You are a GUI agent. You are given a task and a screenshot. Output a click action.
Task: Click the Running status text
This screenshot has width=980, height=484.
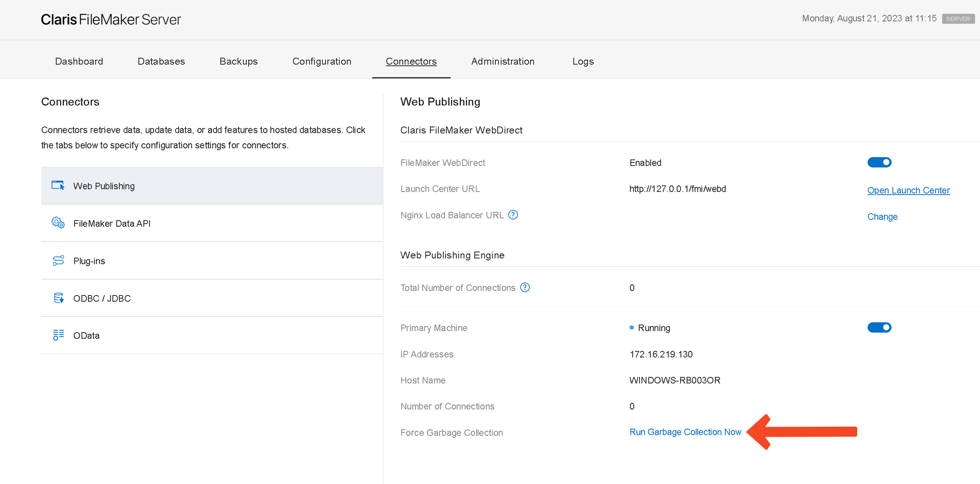click(654, 328)
